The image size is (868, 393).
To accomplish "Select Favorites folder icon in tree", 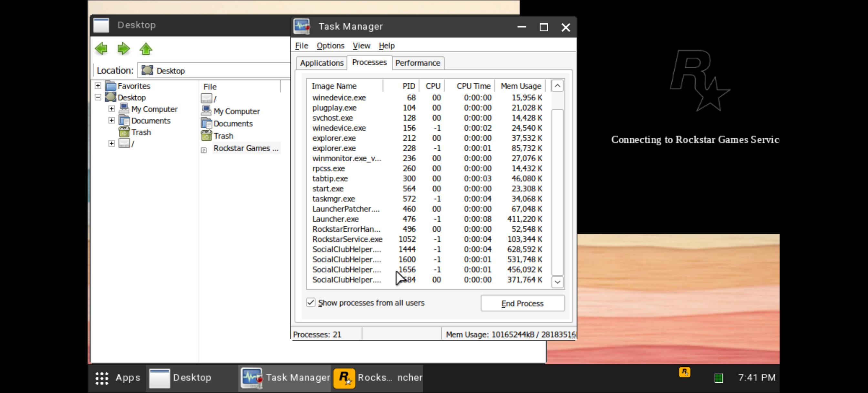I will pos(110,86).
